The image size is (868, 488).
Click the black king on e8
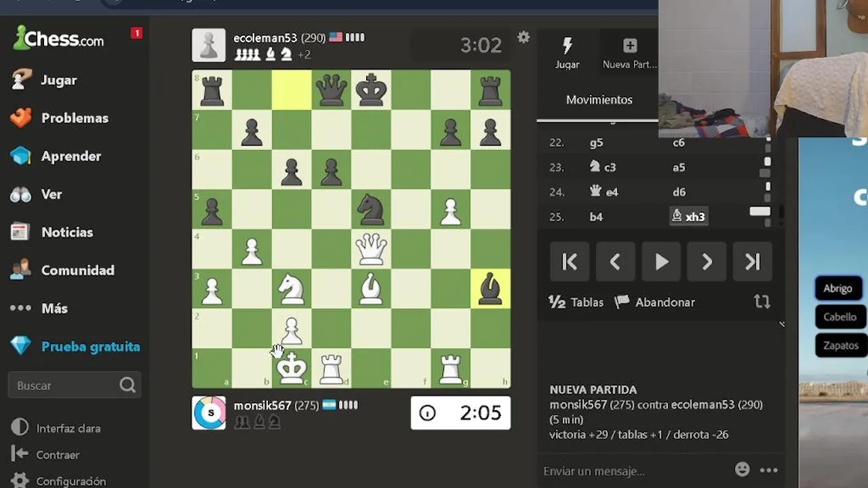tap(371, 89)
